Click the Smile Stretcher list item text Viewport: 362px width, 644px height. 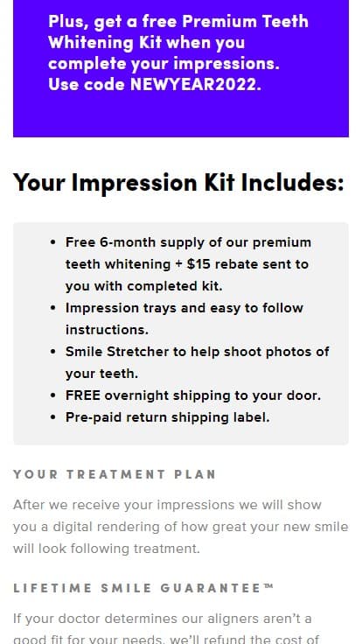tap(197, 362)
